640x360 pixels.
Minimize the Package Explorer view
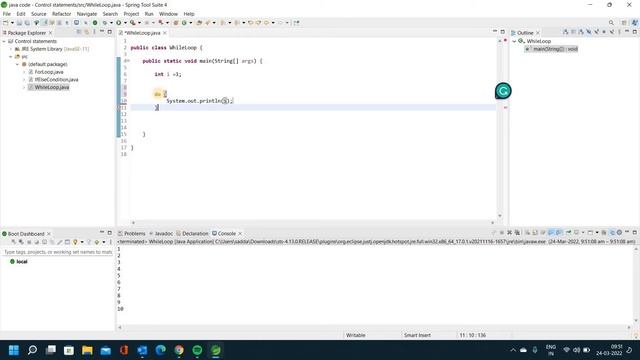[102, 32]
